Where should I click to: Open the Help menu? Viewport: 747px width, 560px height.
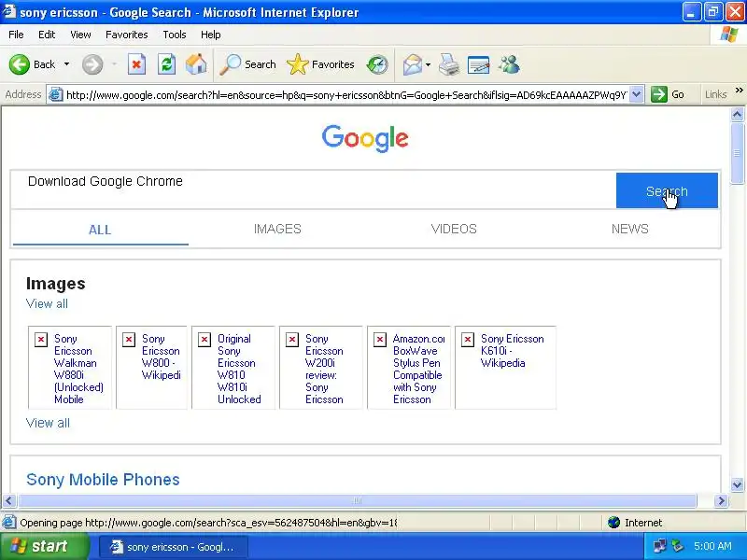(x=211, y=35)
